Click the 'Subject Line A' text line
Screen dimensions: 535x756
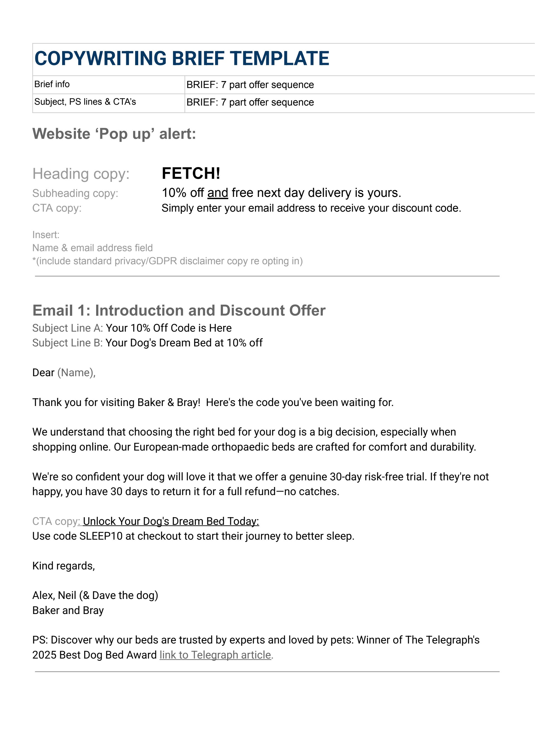pos(132,328)
